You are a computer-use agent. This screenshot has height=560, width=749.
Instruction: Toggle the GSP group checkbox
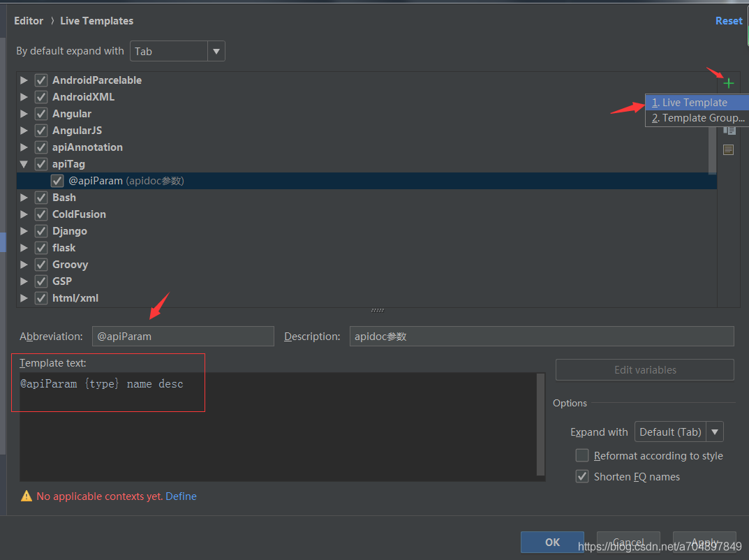pos(41,281)
